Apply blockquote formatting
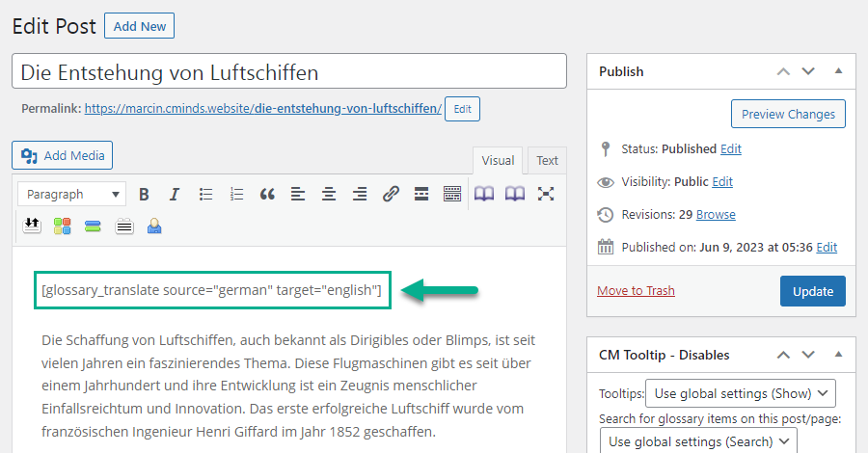This screenshot has height=453, width=868. (x=267, y=194)
